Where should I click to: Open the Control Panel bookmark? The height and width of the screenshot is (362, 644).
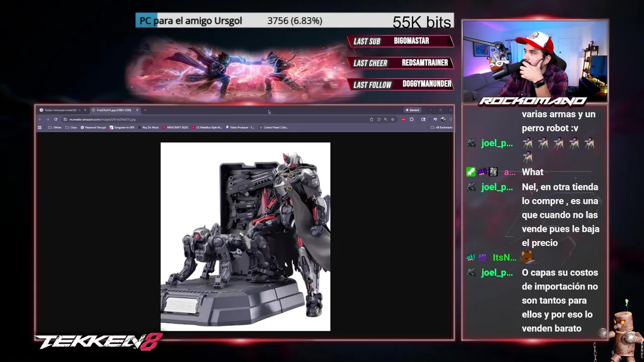[274, 127]
